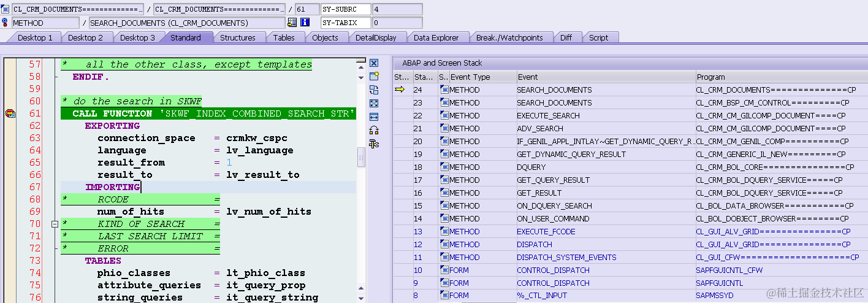Screen dimensions: 868x303
Task: Open the Data Explorer tab
Action: coord(436,37)
